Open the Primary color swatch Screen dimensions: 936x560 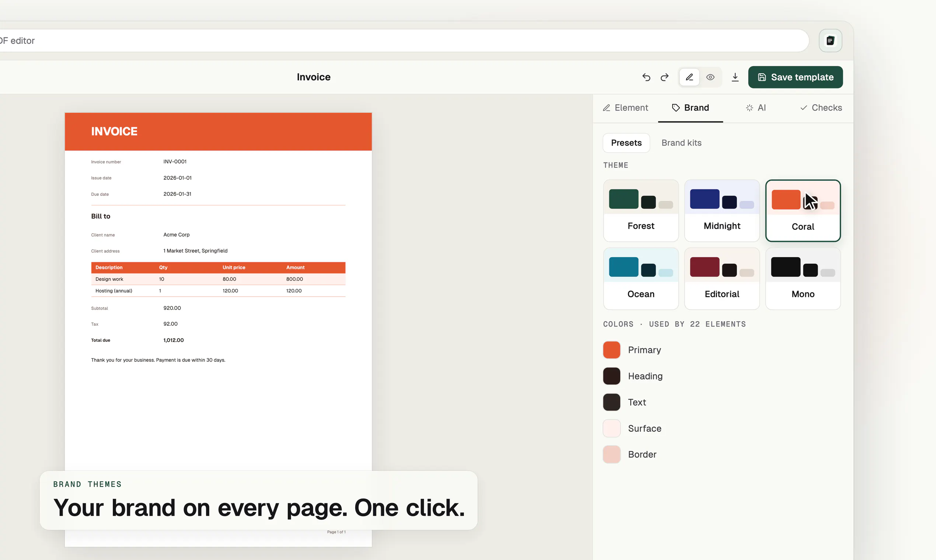[x=611, y=350]
